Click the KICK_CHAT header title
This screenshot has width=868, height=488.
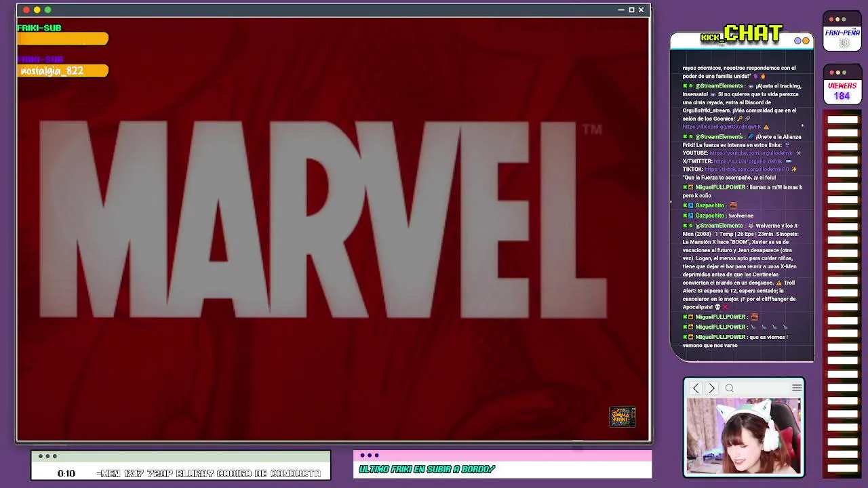tap(742, 33)
